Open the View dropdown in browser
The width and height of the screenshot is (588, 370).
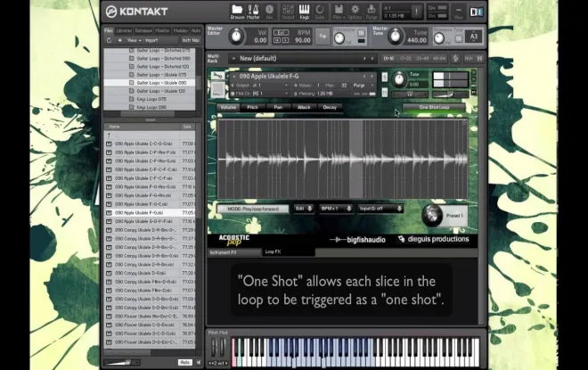(134, 40)
